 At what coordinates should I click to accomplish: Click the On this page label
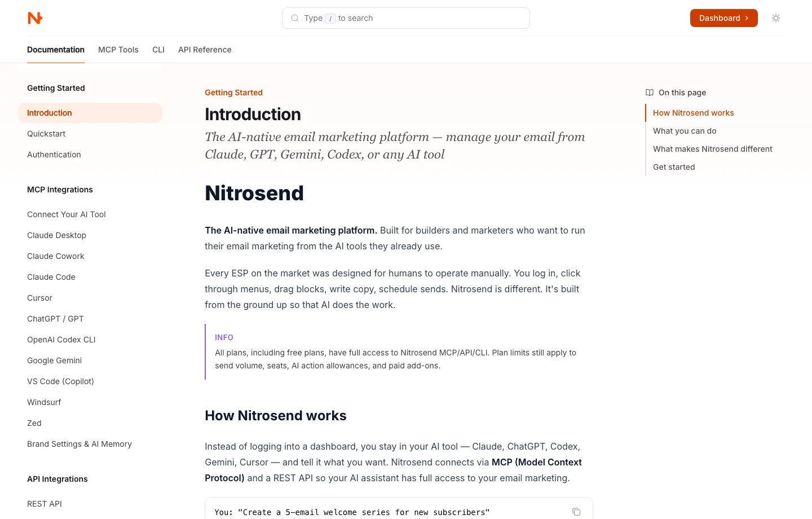tap(682, 93)
